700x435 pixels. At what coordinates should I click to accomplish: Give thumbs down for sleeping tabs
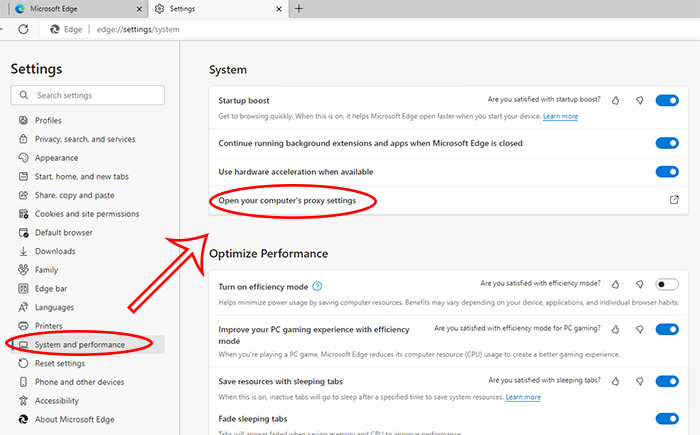[640, 381]
